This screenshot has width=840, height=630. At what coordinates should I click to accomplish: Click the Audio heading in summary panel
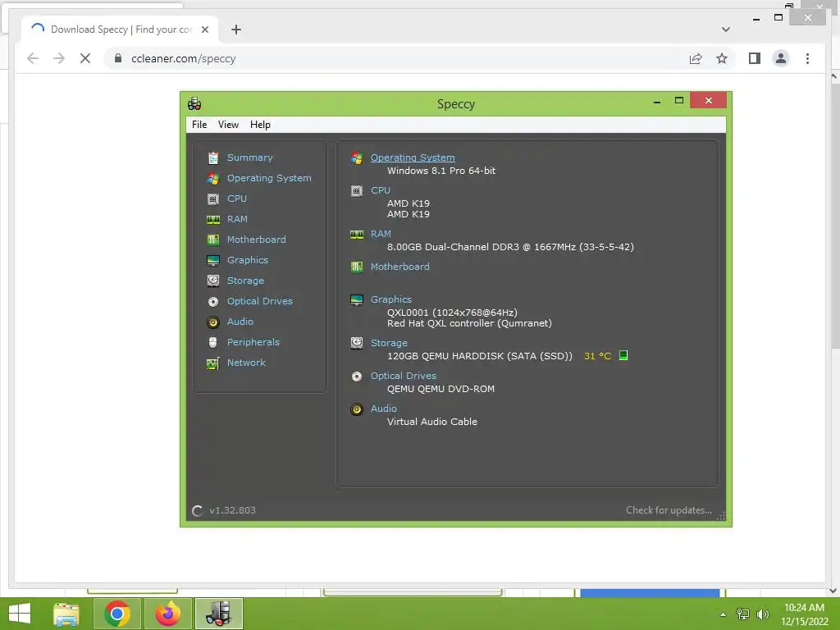(x=384, y=409)
